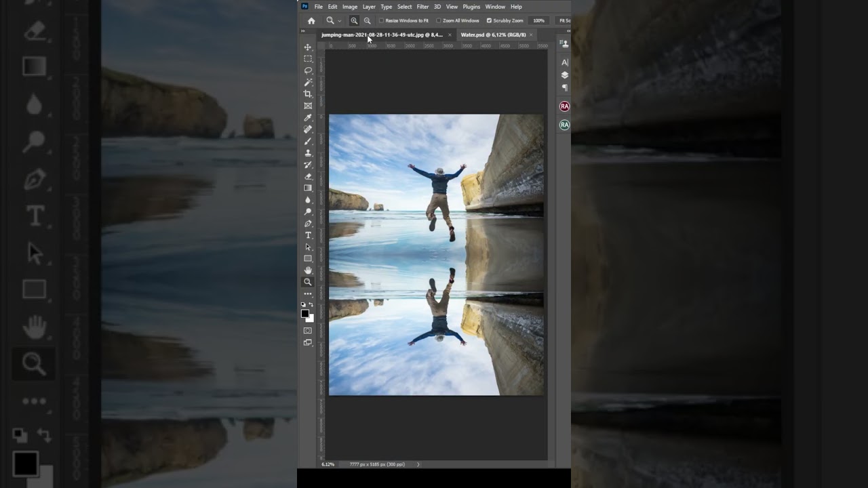The image size is (868, 488).
Task: Open the File menu
Action: [x=318, y=7]
